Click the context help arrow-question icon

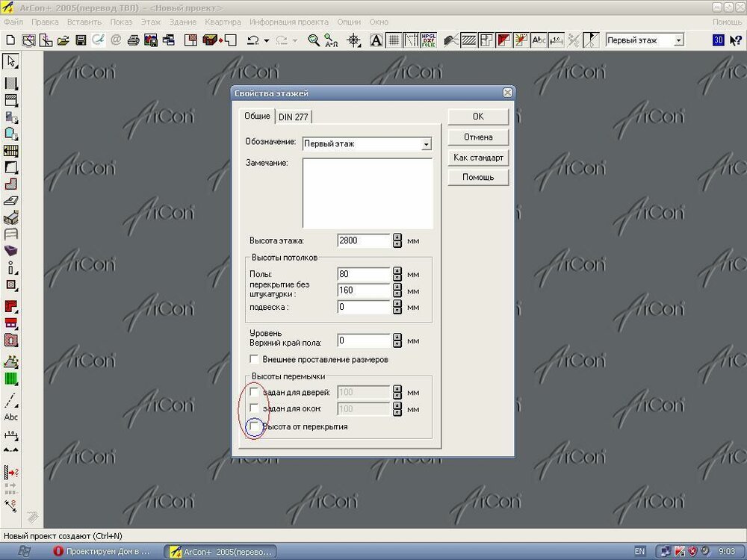coord(735,40)
